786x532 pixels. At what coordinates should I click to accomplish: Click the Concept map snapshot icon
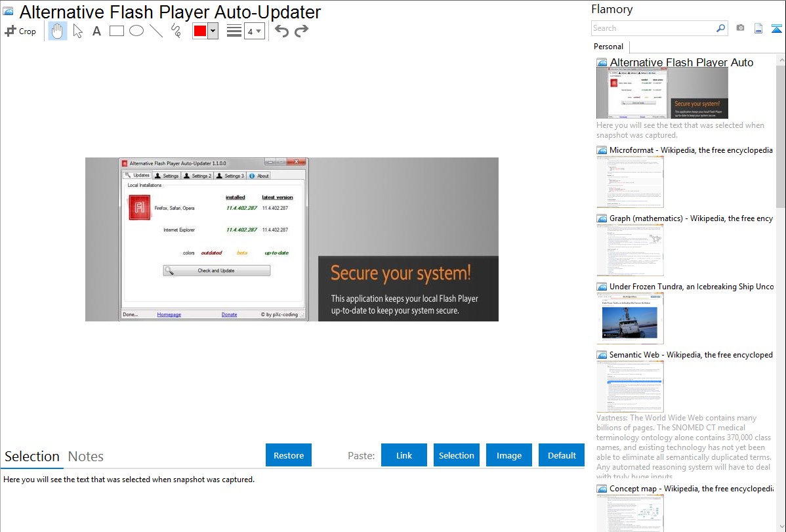[x=602, y=489]
